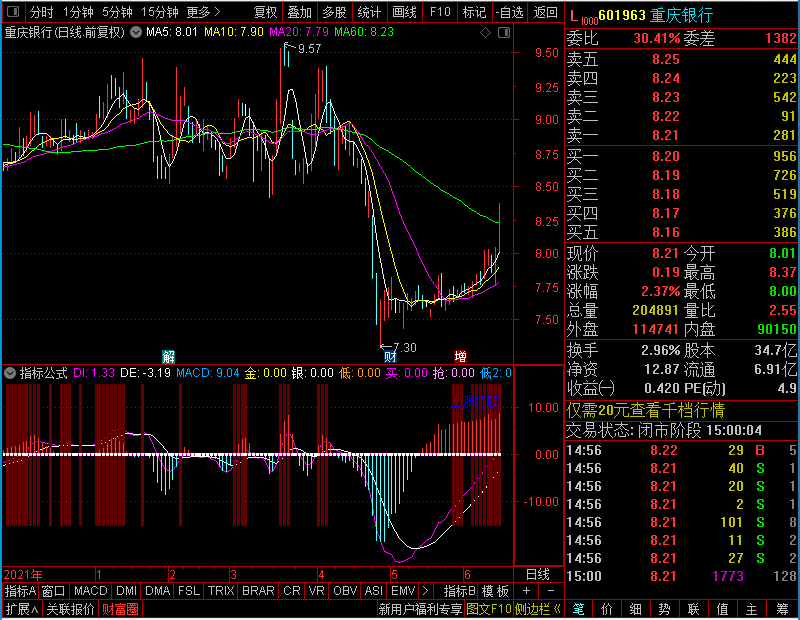Click the 解 marker on timeline
Screen dimensions: 800x620
click(x=168, y=356)
